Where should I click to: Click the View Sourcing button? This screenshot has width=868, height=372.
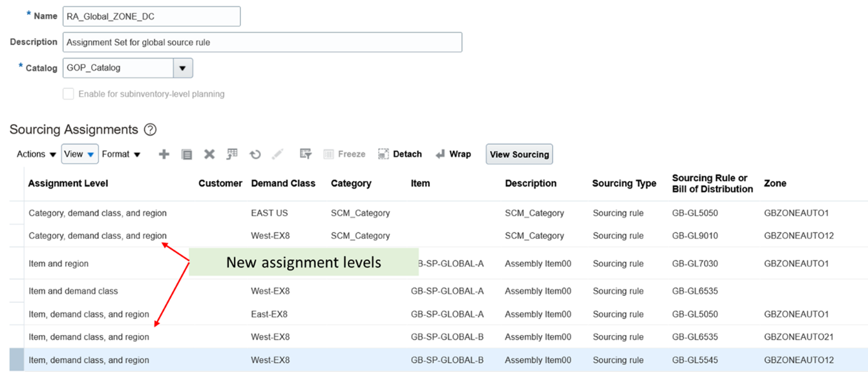519,154
